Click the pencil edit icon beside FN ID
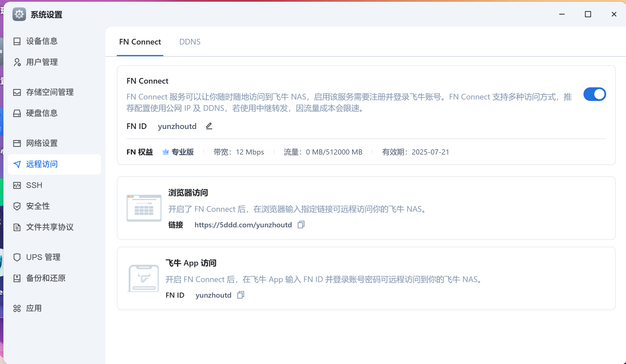The image size is (626, 364). coord(209,126)
